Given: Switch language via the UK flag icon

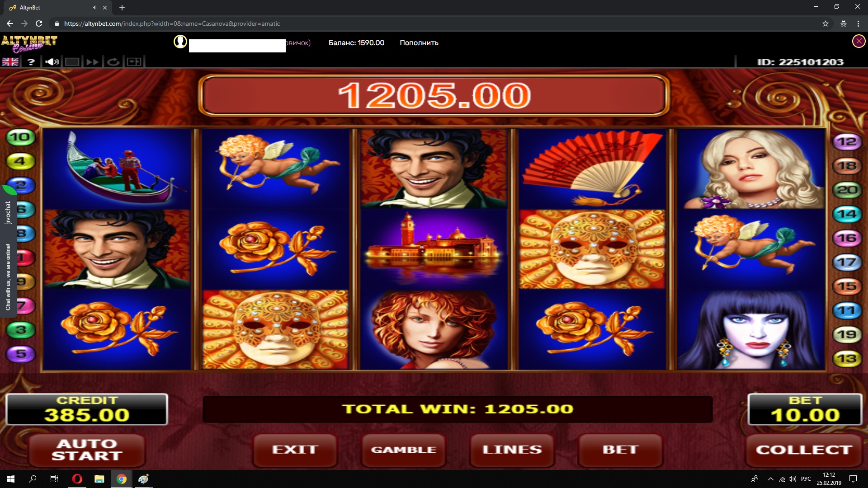Looking at the screenshot, I should (x=10, y=62).
